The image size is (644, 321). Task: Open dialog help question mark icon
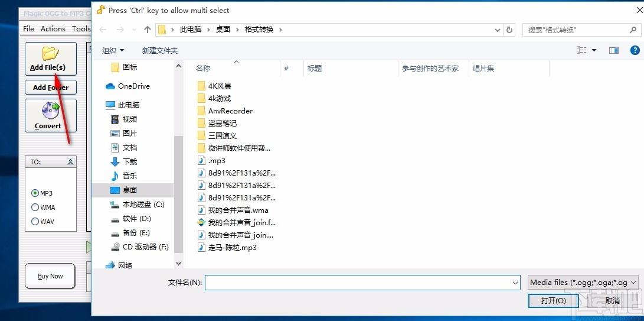coord(635,50)
